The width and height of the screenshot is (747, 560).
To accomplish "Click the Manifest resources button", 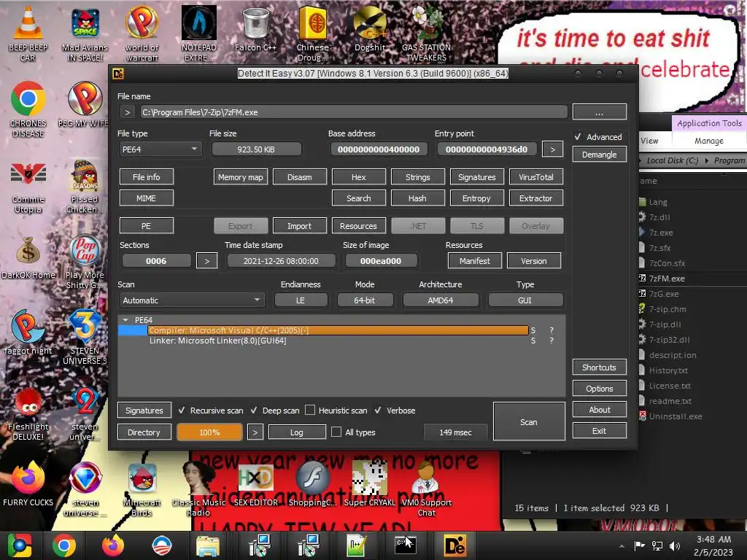I will (x=474, y=261).
